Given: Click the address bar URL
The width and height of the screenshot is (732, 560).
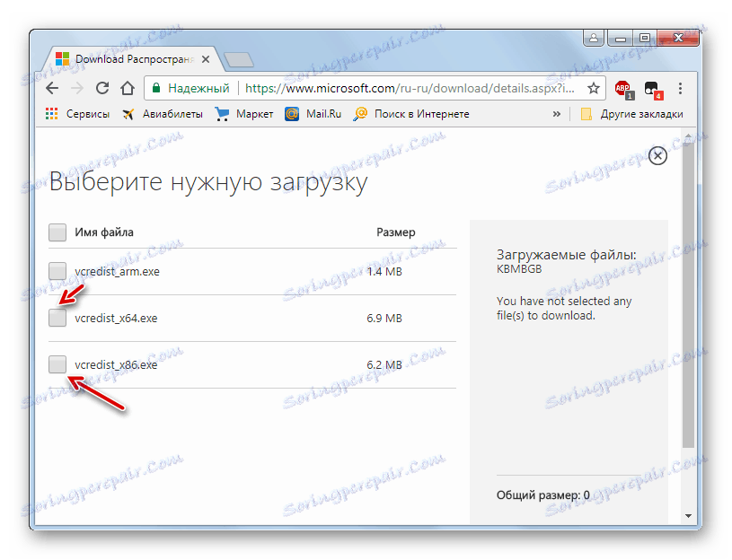Looking at the screenshot, I should [410, 88].
